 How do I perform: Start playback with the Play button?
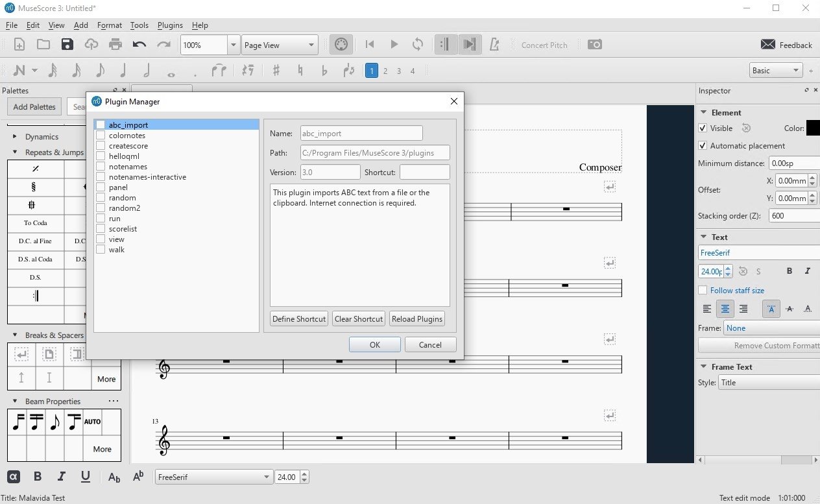pos(394,45)
